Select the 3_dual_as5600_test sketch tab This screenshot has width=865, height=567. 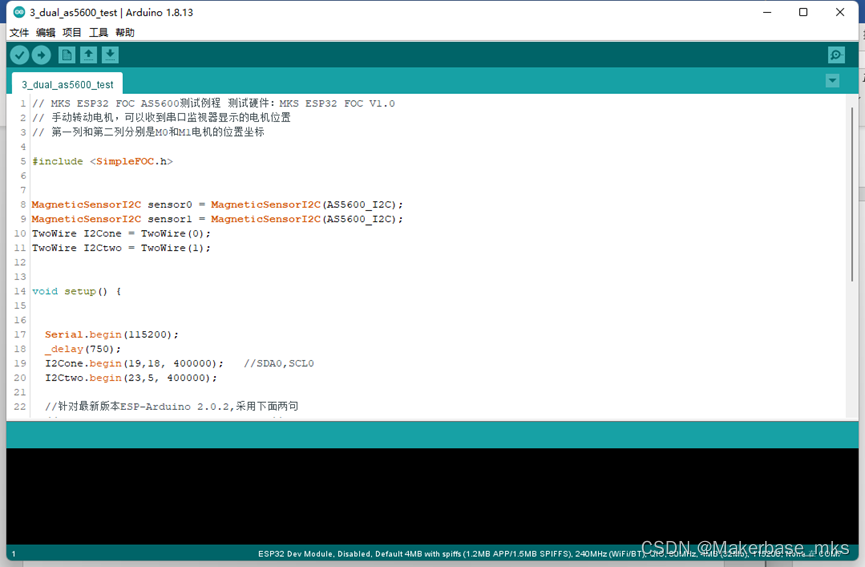coord(67,84)
